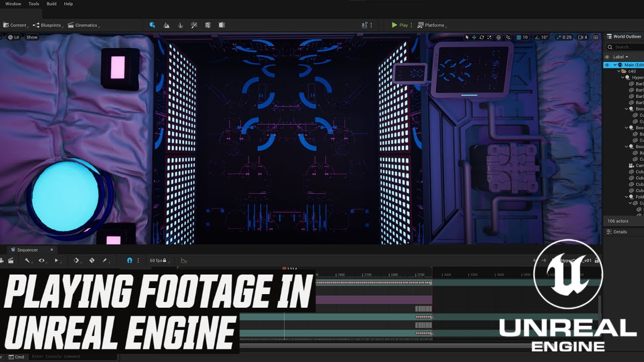This screenshot has width=644, height=362.
Task: Open Sequencer view options eye menu
Action: tap(43, 260)
